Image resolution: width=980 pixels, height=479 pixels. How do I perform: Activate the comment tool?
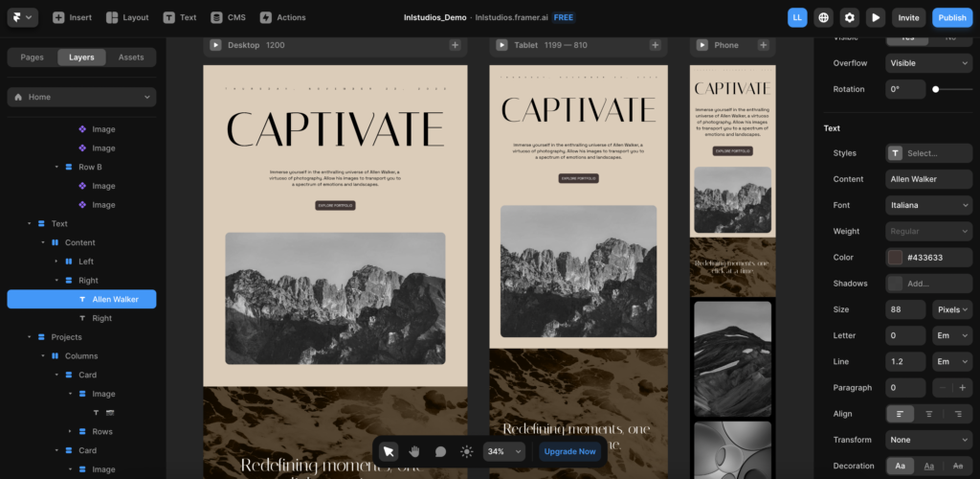point(440,451)
